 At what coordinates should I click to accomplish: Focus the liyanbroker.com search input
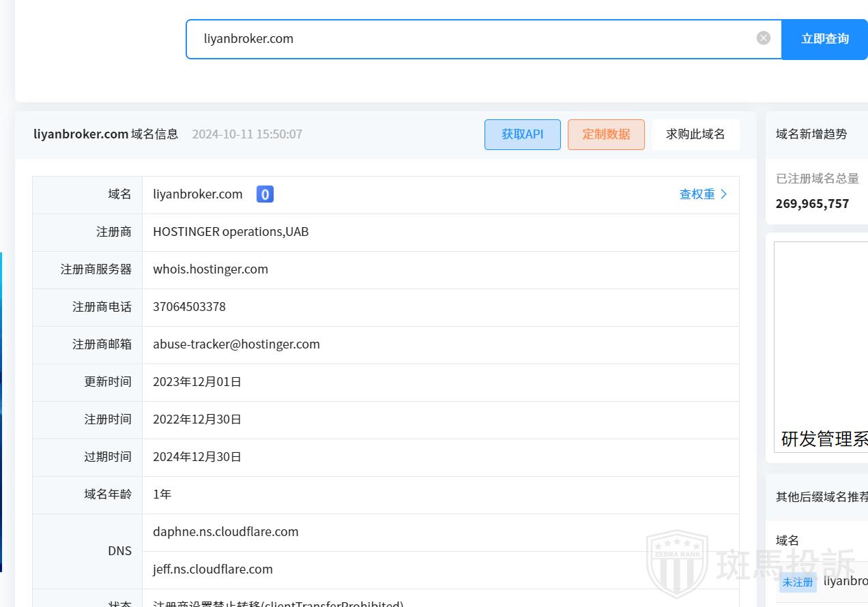471,39
